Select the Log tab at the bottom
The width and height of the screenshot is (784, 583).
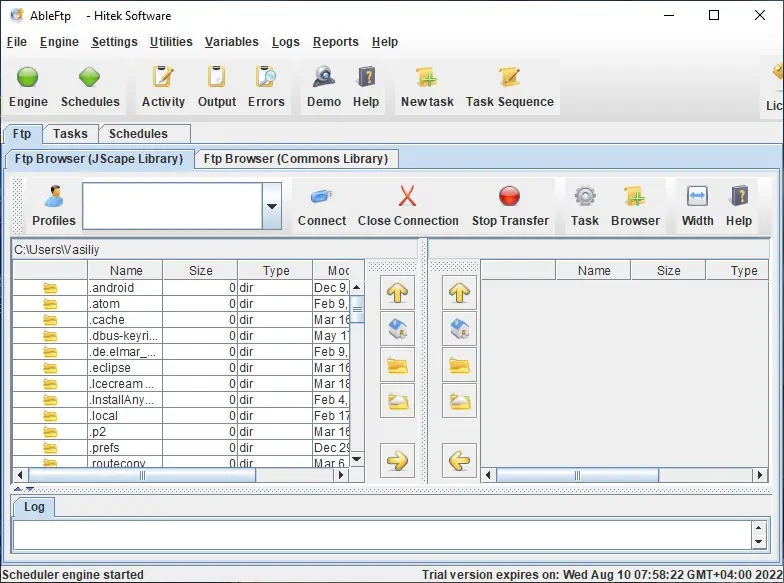point(34,507)
